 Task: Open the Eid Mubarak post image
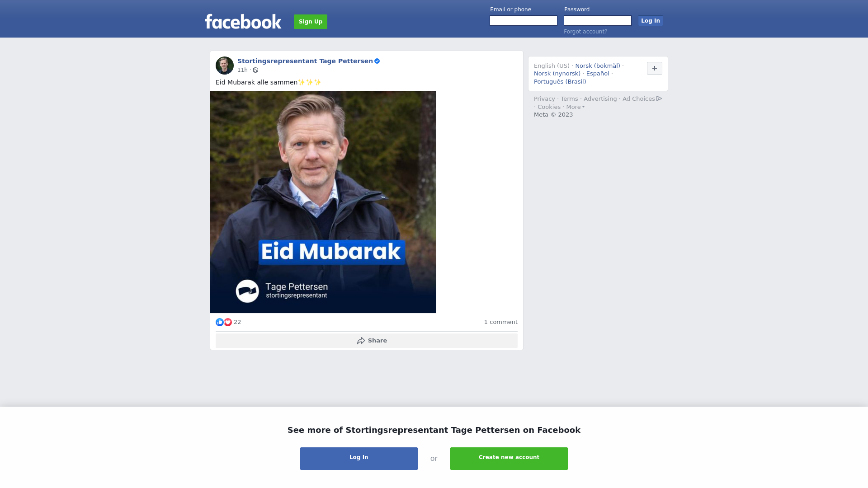pyautogui.click(x=323, y=202)
